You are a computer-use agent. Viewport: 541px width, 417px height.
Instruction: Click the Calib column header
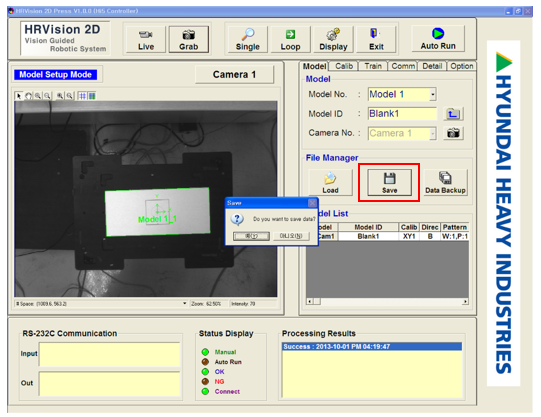click(x=409, y=227)
